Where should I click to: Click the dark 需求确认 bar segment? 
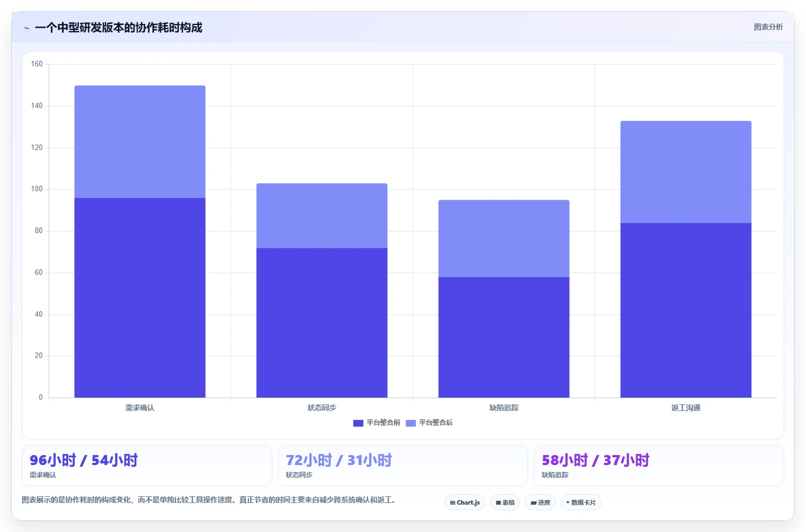point(140,298)
